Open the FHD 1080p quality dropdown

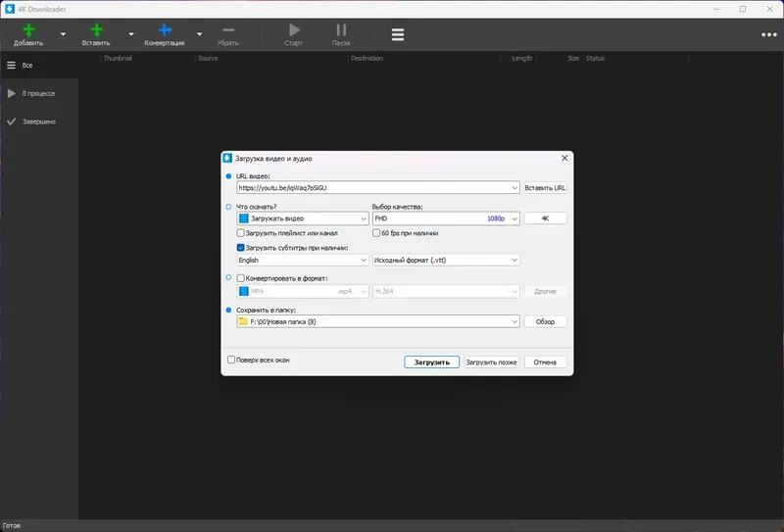tap(446, 218)
